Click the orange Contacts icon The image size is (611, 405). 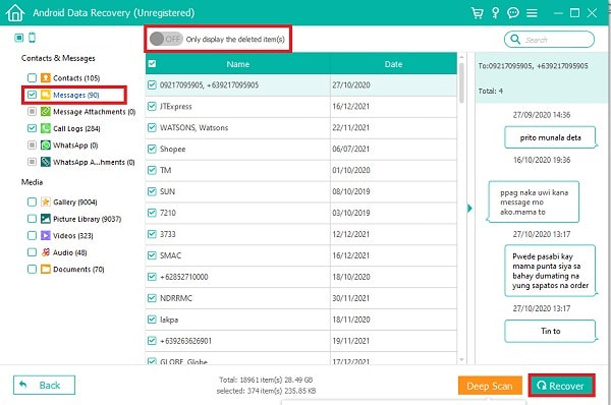(46, 78)
